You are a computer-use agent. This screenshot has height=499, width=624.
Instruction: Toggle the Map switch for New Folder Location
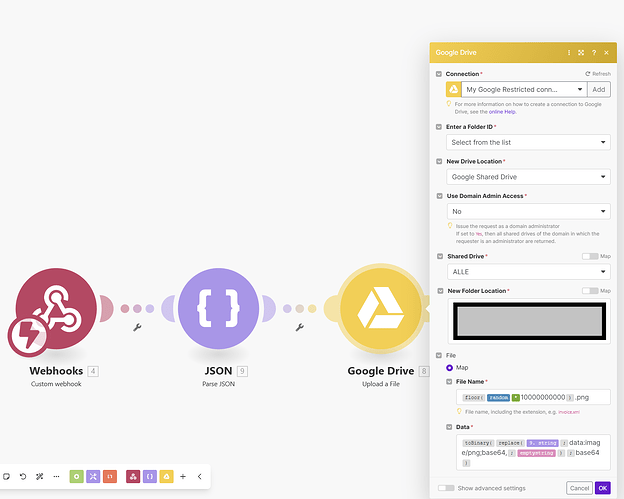pos(590,291)
